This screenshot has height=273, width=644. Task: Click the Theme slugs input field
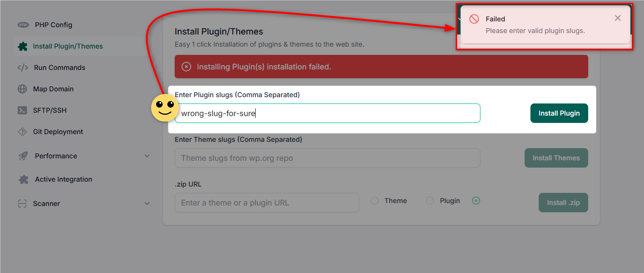click(328, 158)
